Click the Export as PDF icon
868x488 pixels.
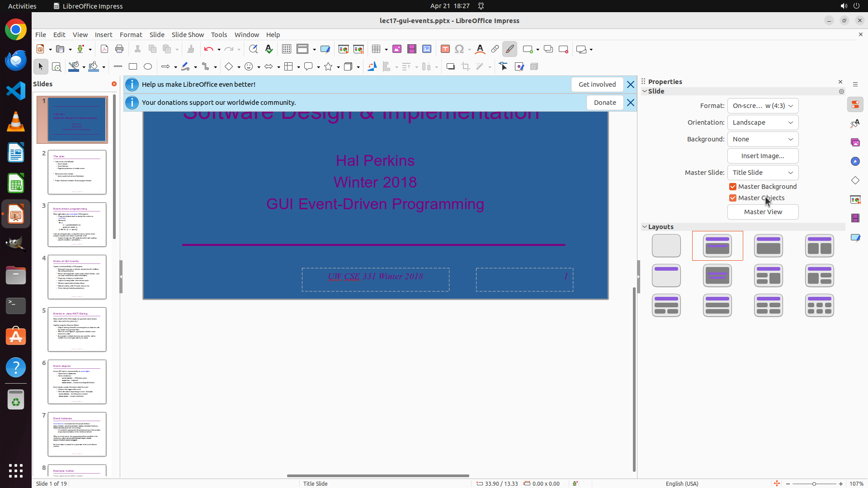click(104, 49)
